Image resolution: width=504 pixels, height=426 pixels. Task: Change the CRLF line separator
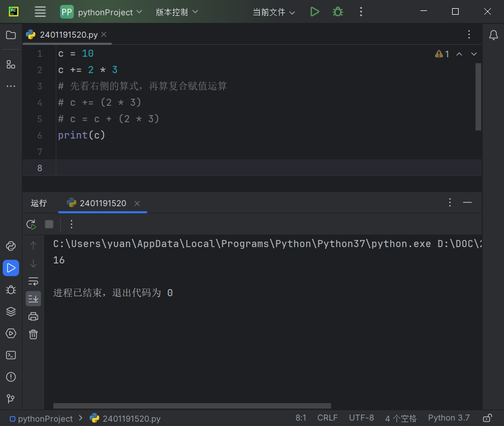click(x=328, y=418)
